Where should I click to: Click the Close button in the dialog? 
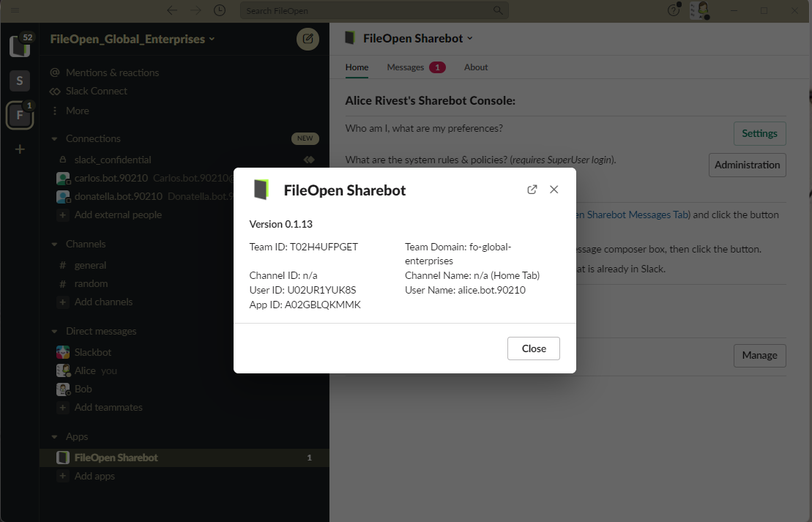tap(533, 348)
